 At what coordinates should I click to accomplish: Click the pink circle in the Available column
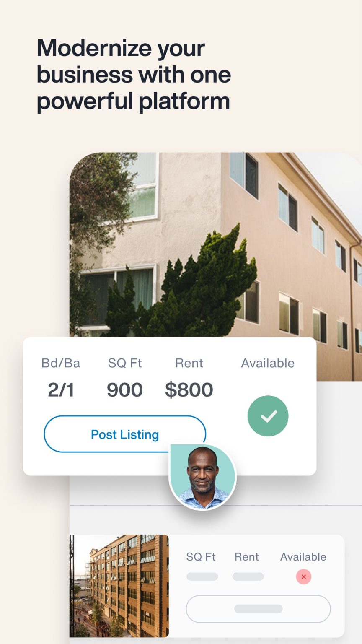[303, 576]
